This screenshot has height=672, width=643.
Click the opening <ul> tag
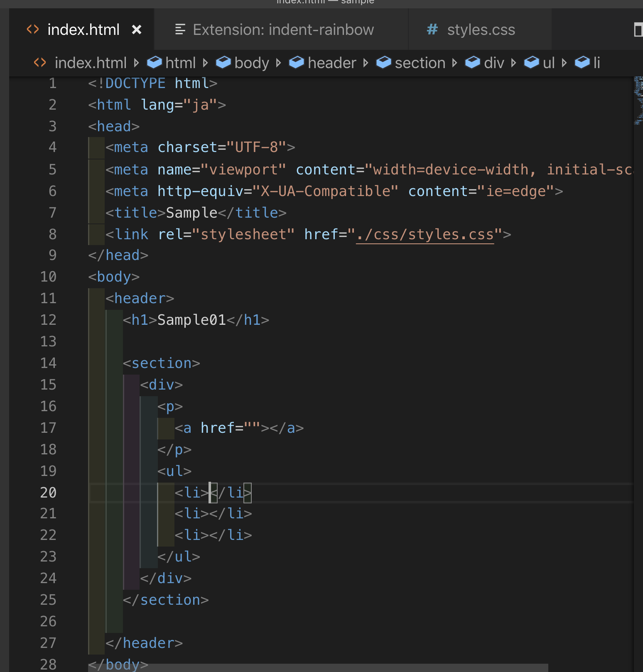pos(174,471)
